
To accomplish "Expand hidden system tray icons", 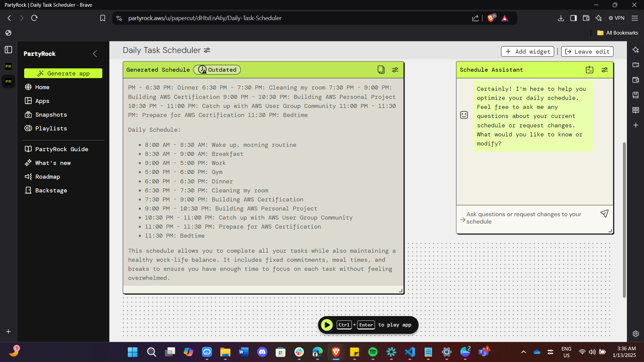I will point(524,352).
